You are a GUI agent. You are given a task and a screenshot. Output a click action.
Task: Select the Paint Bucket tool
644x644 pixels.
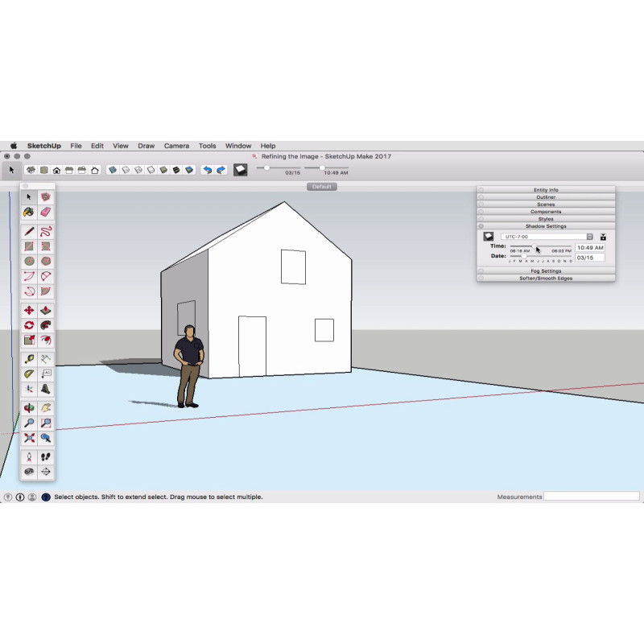click(29, 212)
